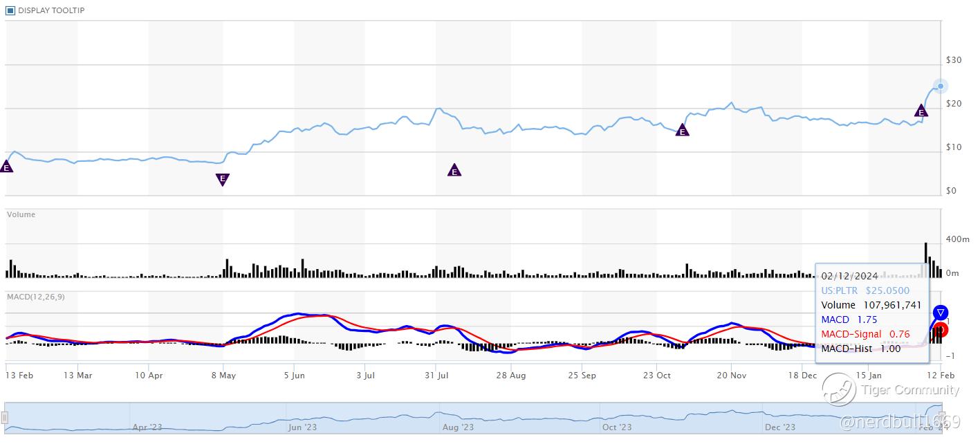Click the 400m volume axis label
Viewport: 980px width, 444px height.
(958, 239)
